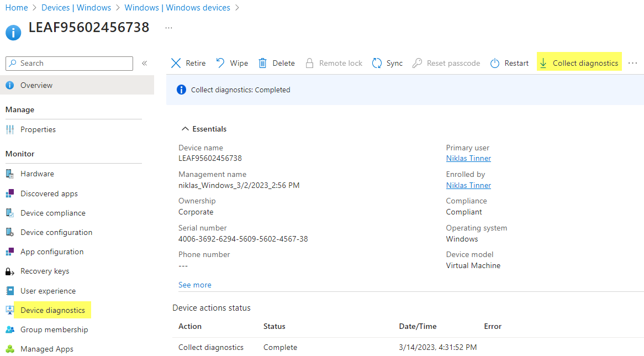Select the Status column header
Image resolution: width=644 pixels, height=356 pixels.
coord(275,326)
